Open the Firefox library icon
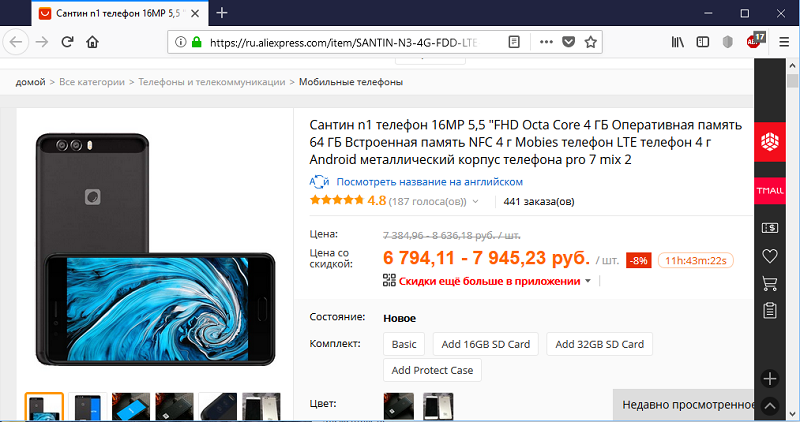 click(678, 42)
